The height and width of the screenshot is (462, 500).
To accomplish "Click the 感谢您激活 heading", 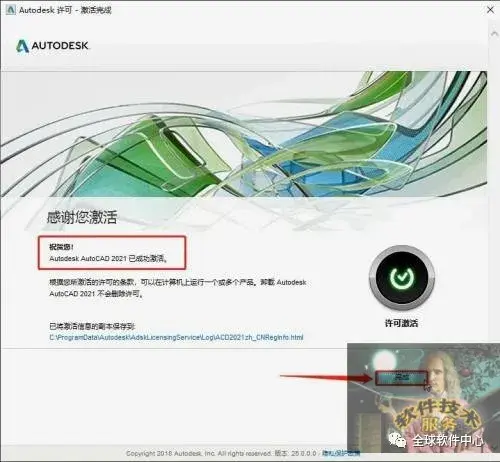I will (82, 218).
